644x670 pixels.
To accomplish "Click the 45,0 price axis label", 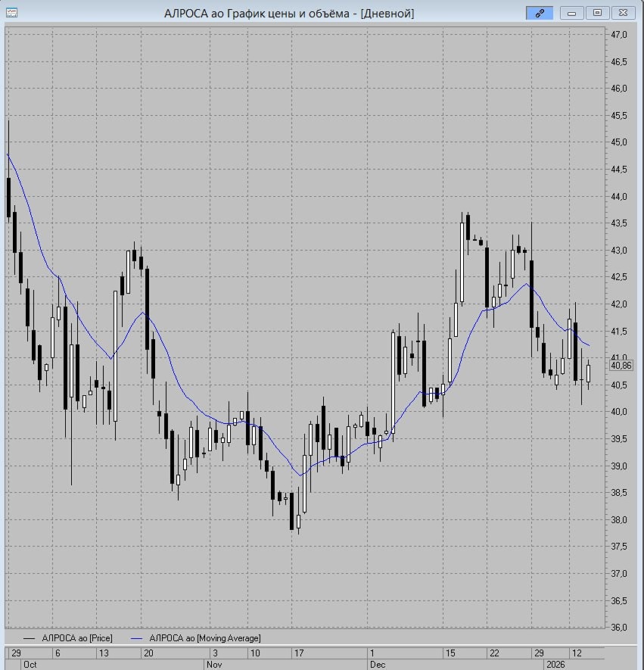I will pyautogui.click(x=619, y=142).
